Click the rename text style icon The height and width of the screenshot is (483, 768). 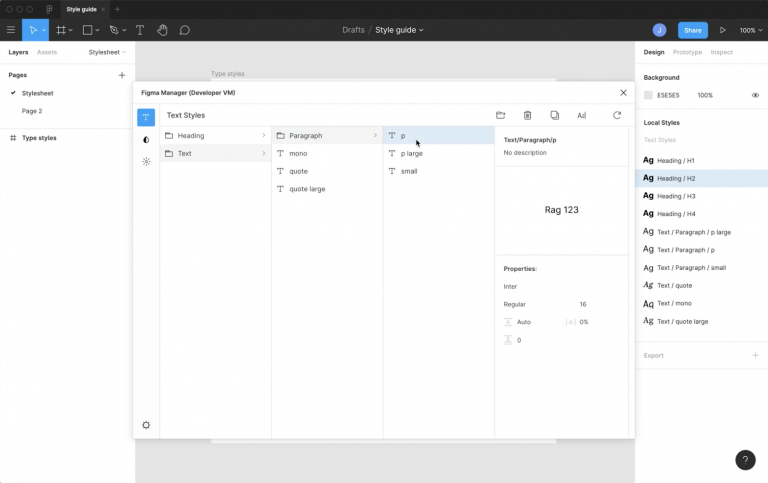(x=581, y=115)
